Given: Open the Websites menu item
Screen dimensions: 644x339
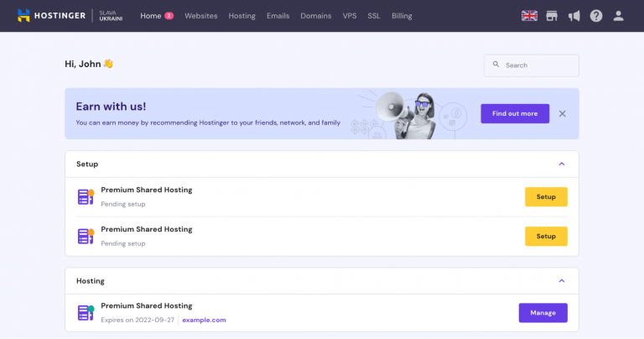Looking at the screenshot, I should [200, 15].
